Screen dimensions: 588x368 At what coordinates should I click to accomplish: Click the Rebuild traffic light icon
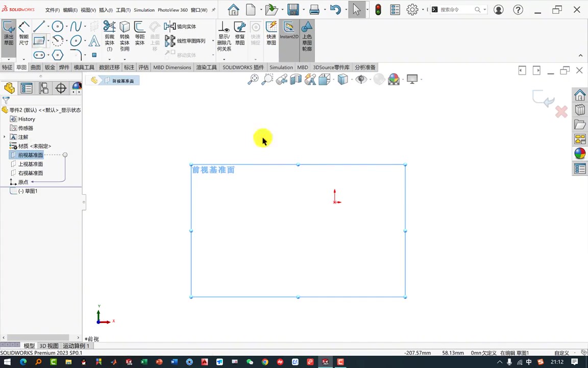tap(378, 10)
